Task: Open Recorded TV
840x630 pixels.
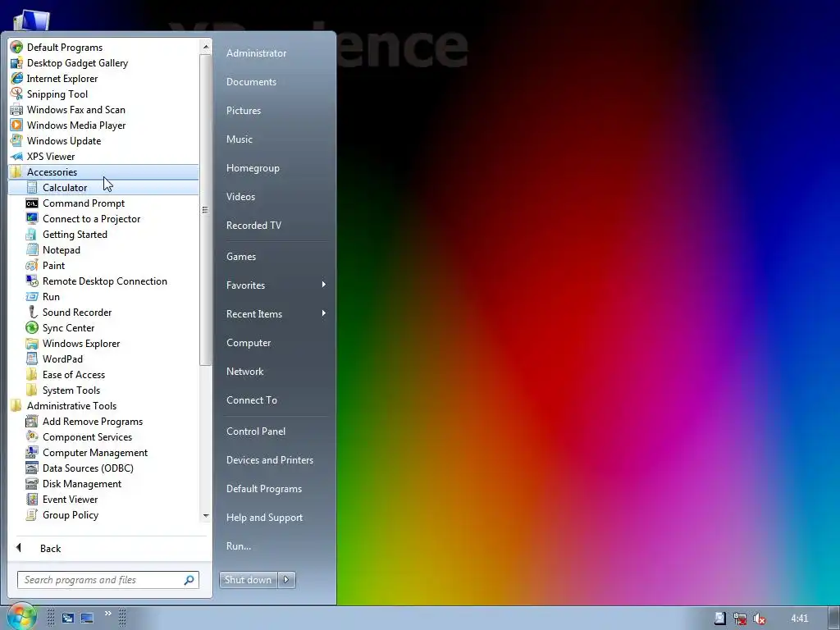Action: click(275, 226)
